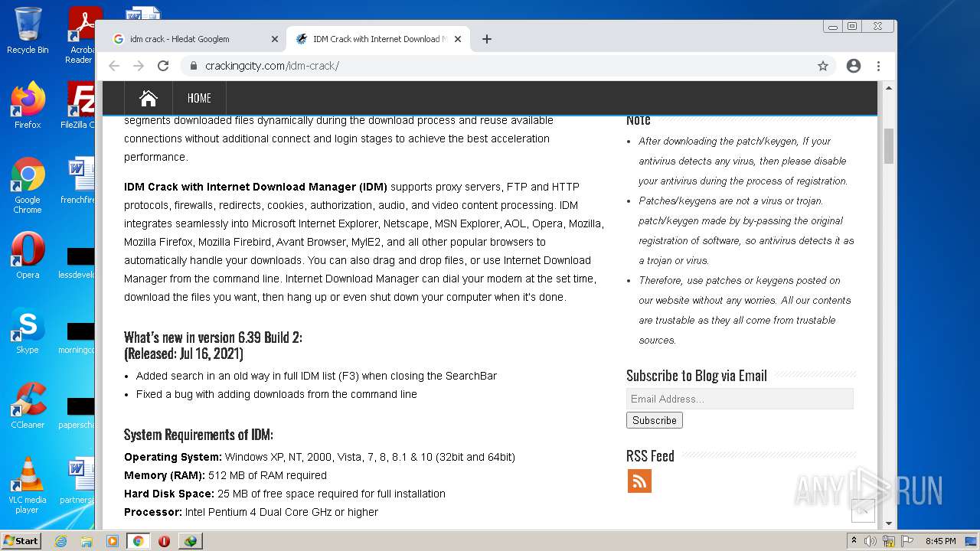Select the FileZilla Client desktop shortcut
Viewport: 980px width, 551px height.
[78, 106]
